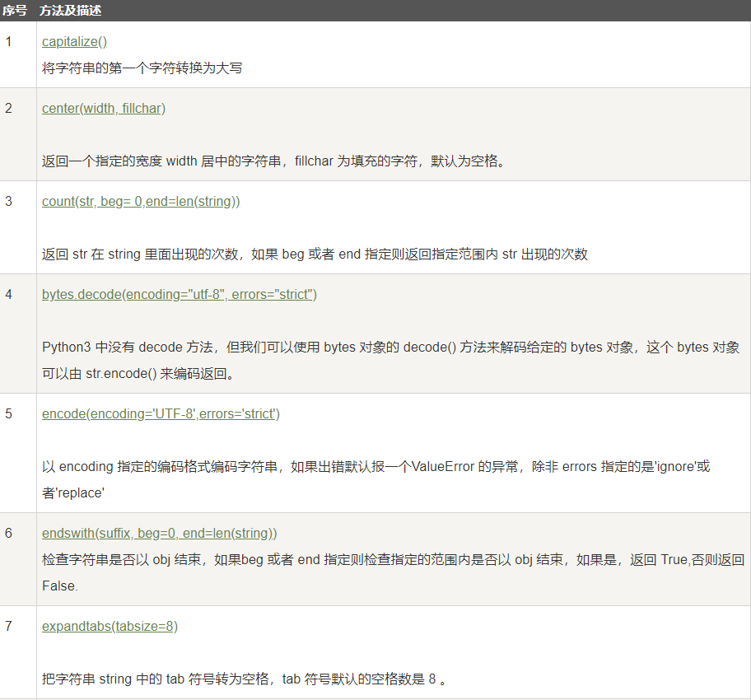This screenshot has height=700, width=751.
Task: Open the bytes.decode() method link
Action: 179,294
